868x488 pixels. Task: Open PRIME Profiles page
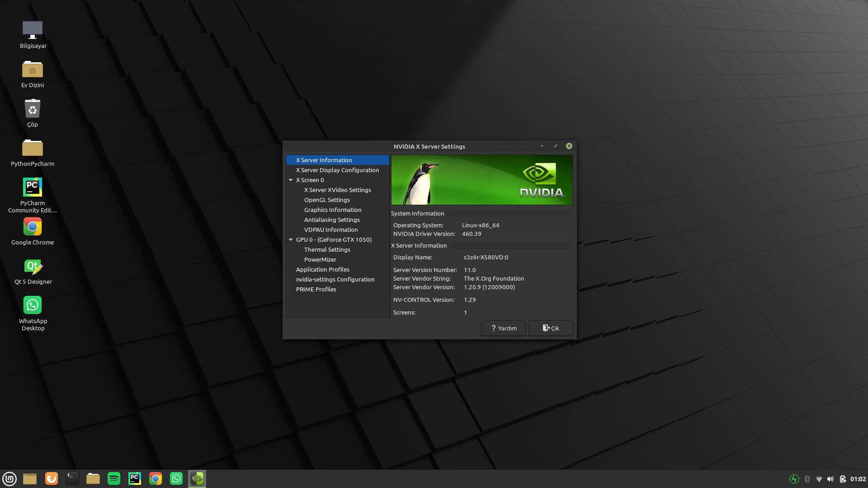click(x=316, y=290)
